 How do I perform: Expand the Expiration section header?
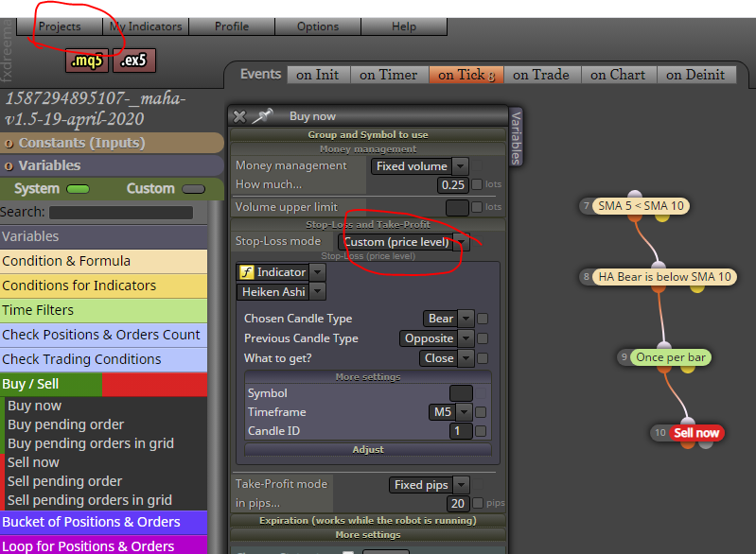coord(368,521)
